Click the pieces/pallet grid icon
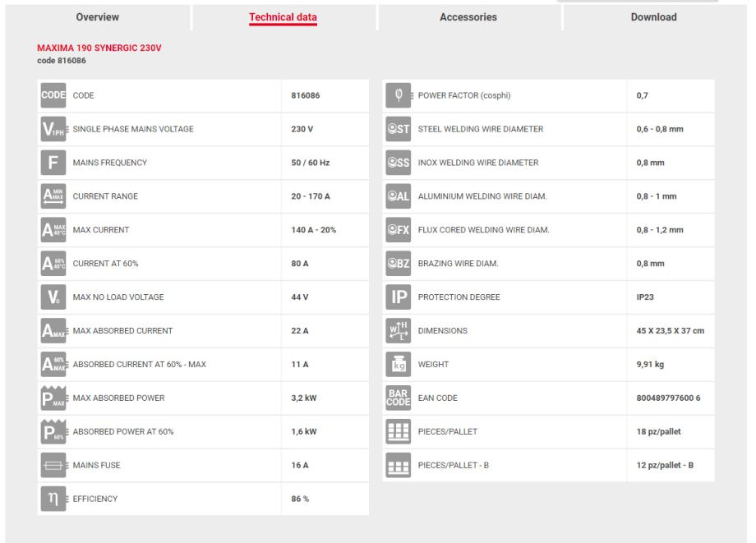Image resolution: width=756 pixels, height=543 pixels. (399, 431)
